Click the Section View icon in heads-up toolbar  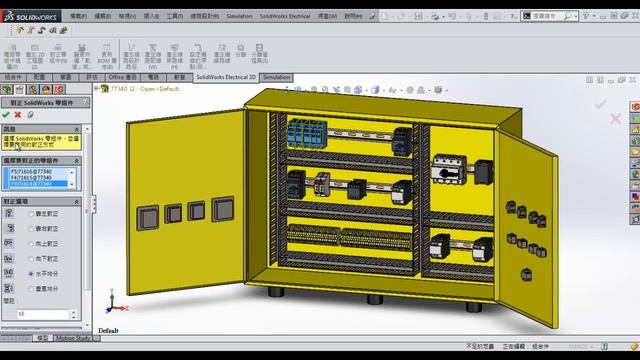click(x=347, y=90)
